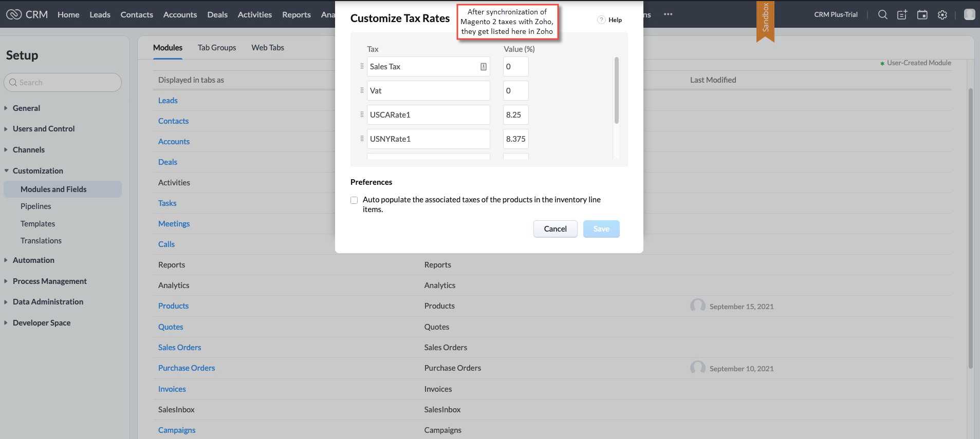Screen dimensions: 980x439
Task: Grab the drag handle beside Sales Tax
Action: 362,66
